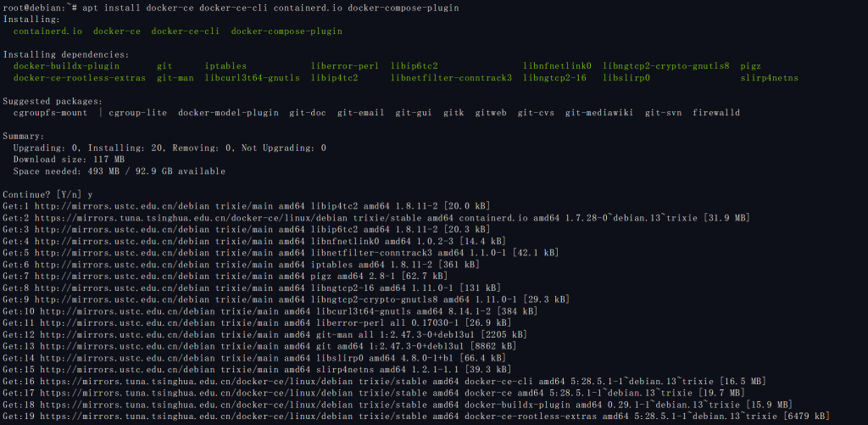Select slirp4netns in the dependencies list
868x425 pixels.
tap(769, 78)
